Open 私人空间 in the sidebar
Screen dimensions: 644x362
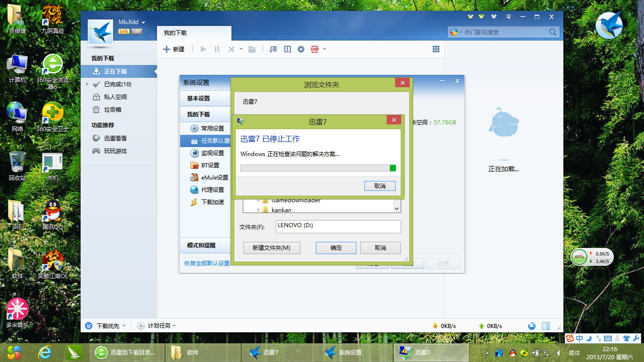pos(115,97)
